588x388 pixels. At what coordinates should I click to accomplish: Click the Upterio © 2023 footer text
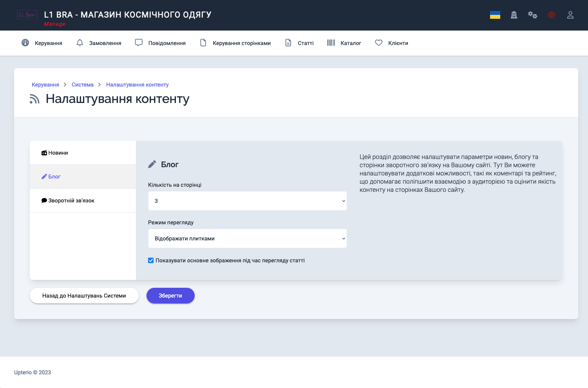33,372
